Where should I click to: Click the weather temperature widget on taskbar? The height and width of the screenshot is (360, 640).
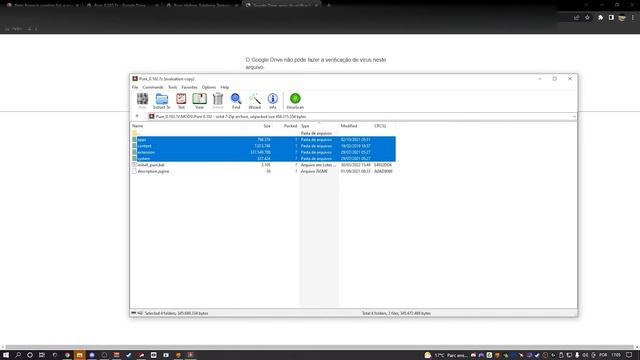446,355
